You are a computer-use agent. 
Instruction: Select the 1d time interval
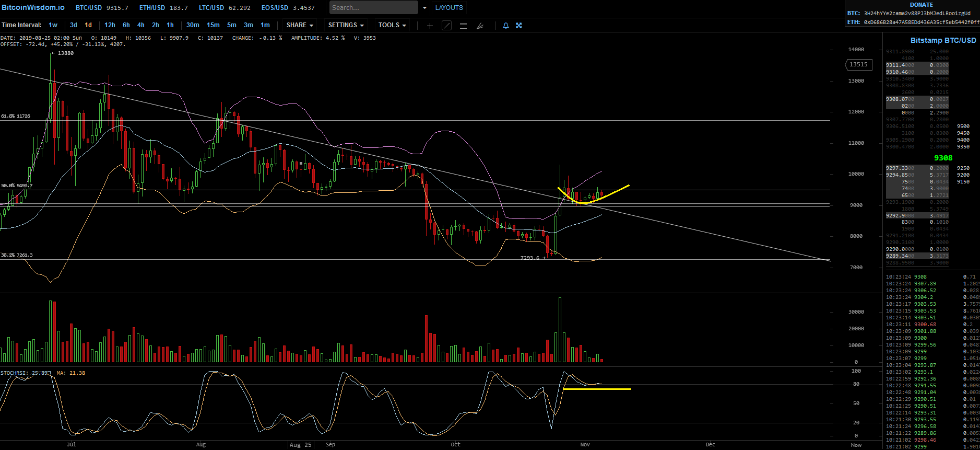pos(88,25)
